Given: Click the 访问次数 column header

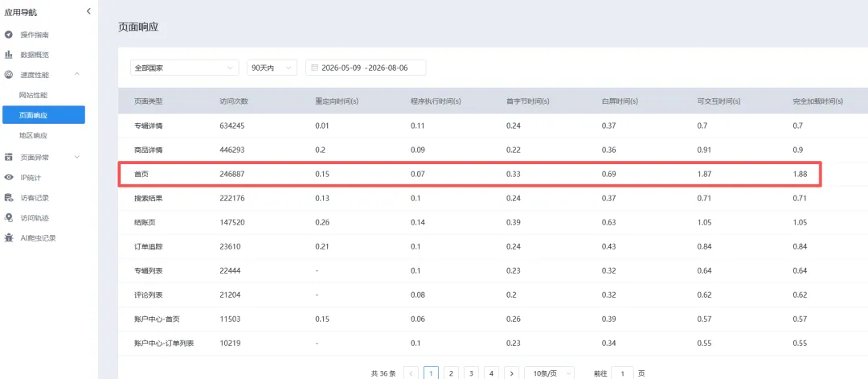Looking at the screenshot, I should (234, 101).
